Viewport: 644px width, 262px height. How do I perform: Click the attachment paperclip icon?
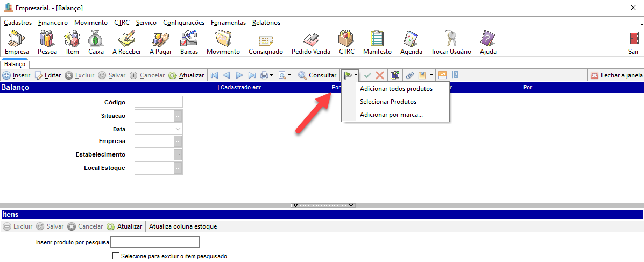409,75
